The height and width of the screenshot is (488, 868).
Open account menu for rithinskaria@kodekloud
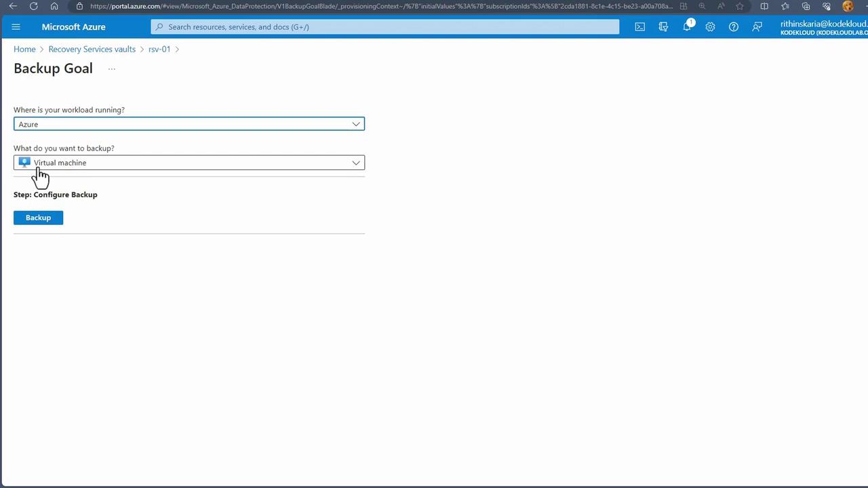(x=824, y=27)
